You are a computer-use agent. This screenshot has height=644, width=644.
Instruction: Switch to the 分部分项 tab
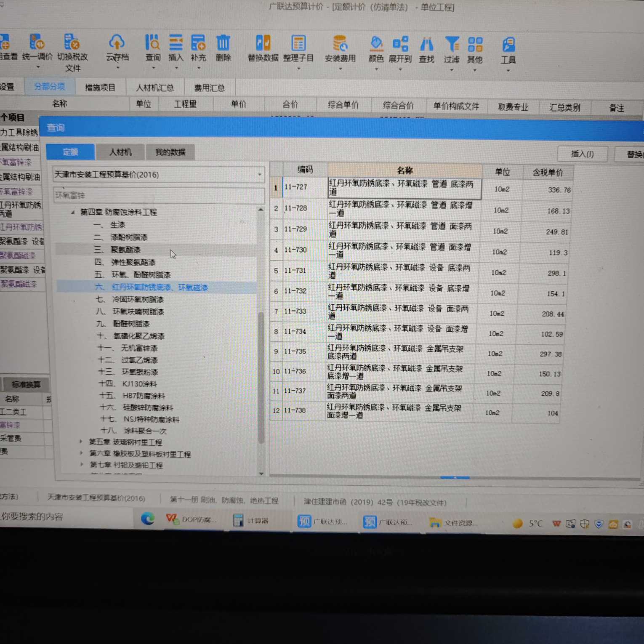[49, 86]
